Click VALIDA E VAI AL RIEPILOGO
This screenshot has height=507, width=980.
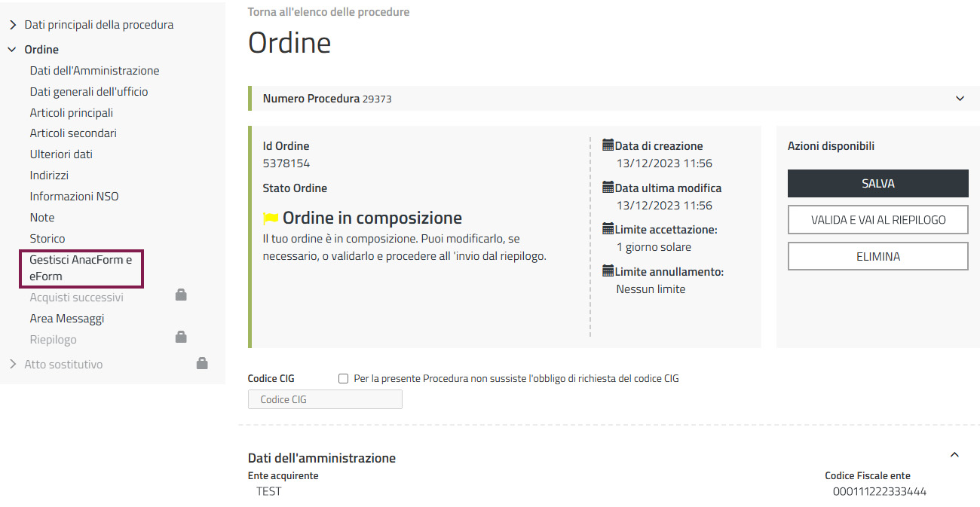[877, 220]
